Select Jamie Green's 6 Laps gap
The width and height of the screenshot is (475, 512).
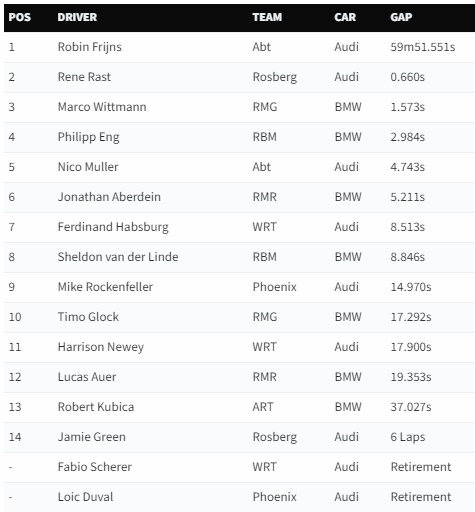pos(408,437)
